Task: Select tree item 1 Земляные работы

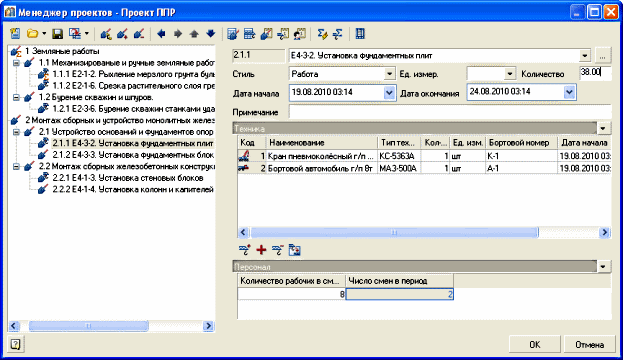Action: [62, 51]
